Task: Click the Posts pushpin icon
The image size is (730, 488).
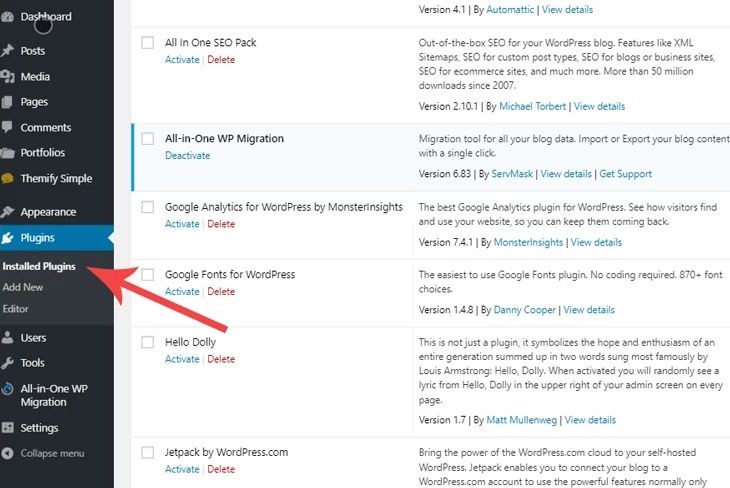Action: (7, 51)
